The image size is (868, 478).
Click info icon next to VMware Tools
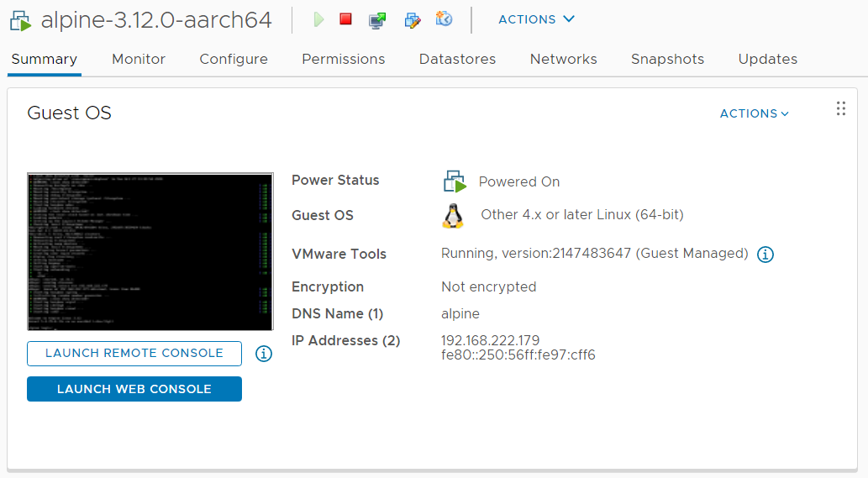[x=765, y=255]
